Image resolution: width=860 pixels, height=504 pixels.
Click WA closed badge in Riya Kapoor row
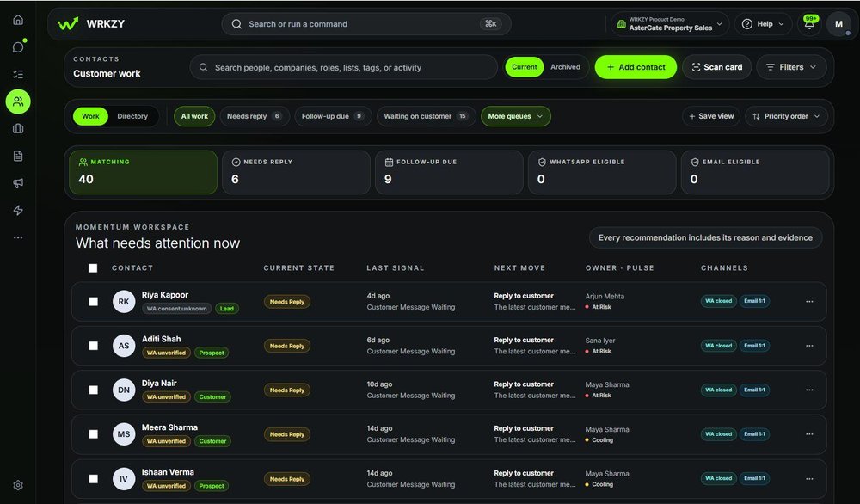coord(718,301)
